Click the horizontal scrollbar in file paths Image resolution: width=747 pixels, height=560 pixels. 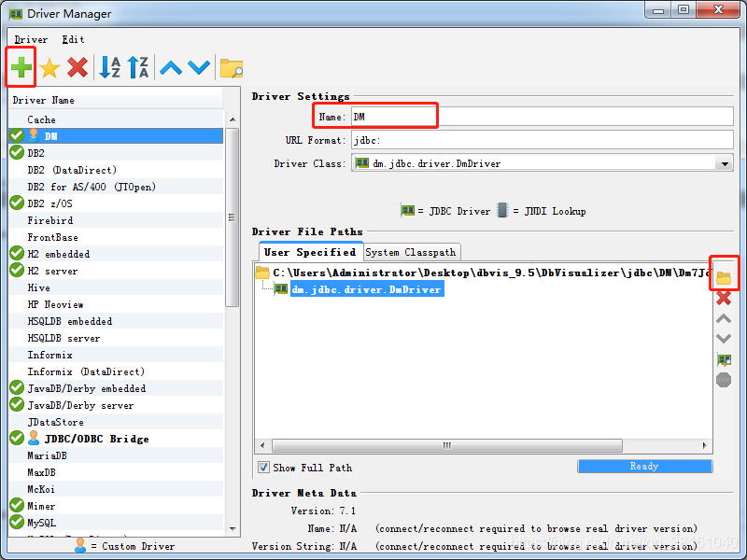point(447,446)
